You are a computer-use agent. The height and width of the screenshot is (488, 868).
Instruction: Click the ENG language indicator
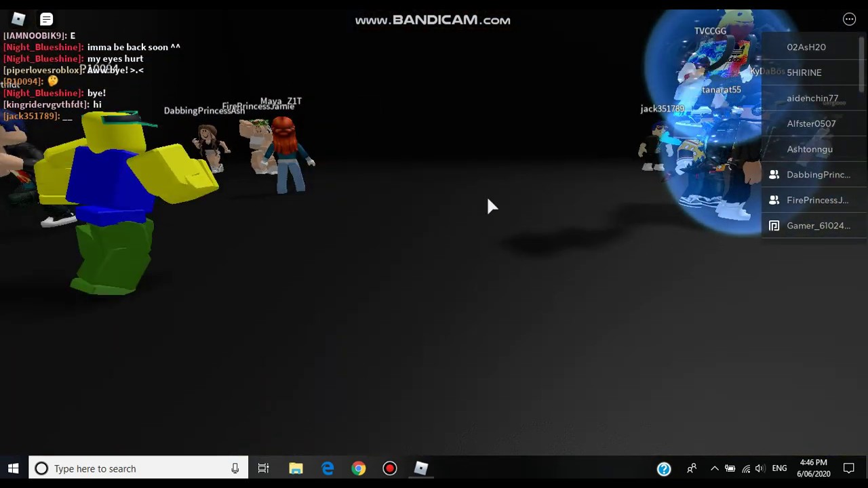pyautogui.click(x=780, y=468)
